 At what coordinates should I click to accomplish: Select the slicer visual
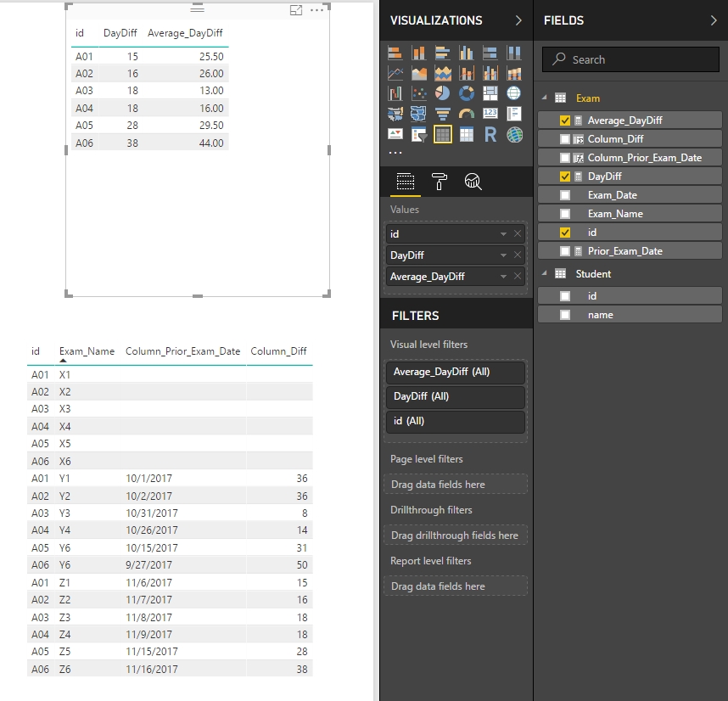pyautogui.click(x=419, y=135)
